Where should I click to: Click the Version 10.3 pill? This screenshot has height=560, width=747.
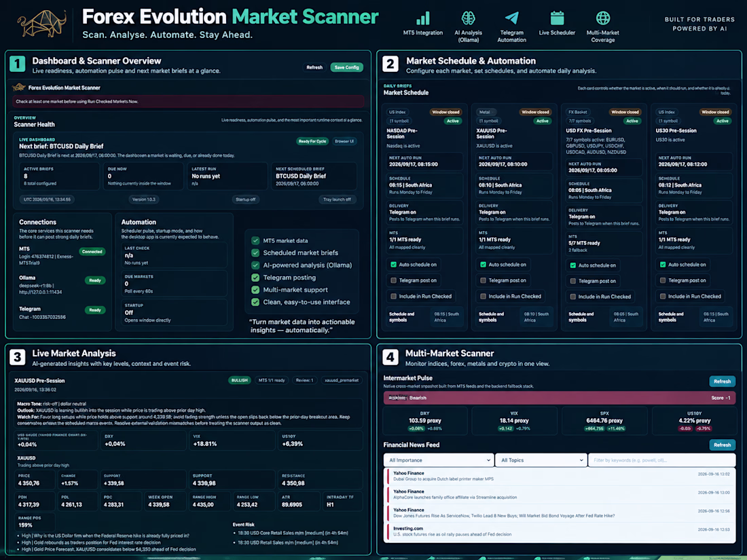tap(144, 200)
